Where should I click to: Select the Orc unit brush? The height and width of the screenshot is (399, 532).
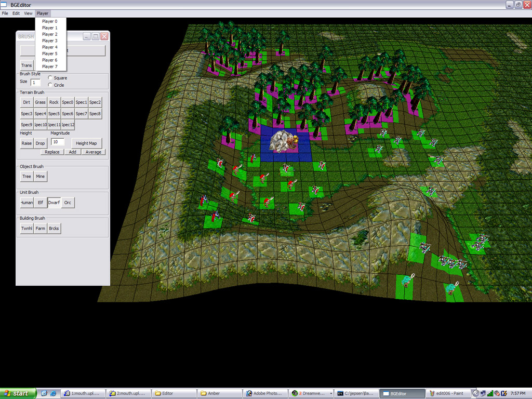point(68,203)
